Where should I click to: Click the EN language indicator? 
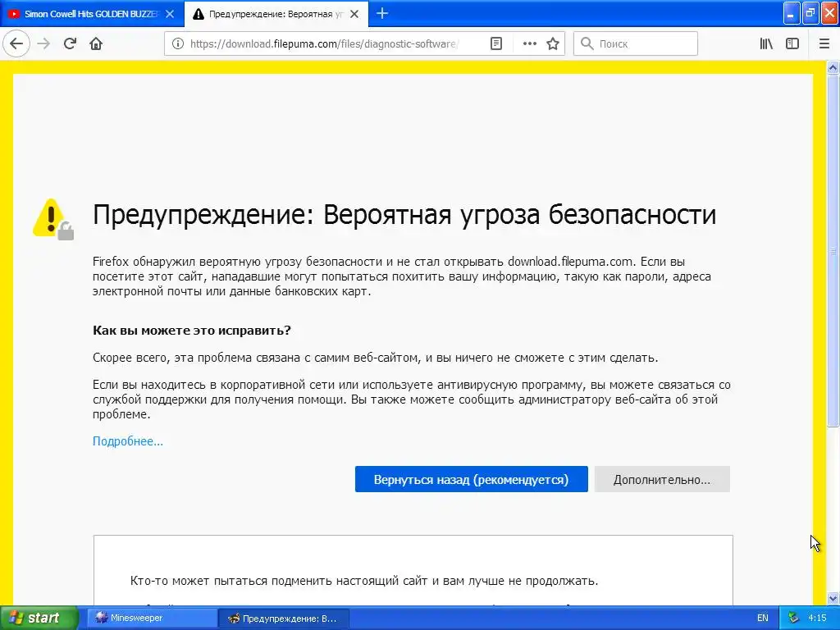763,619
